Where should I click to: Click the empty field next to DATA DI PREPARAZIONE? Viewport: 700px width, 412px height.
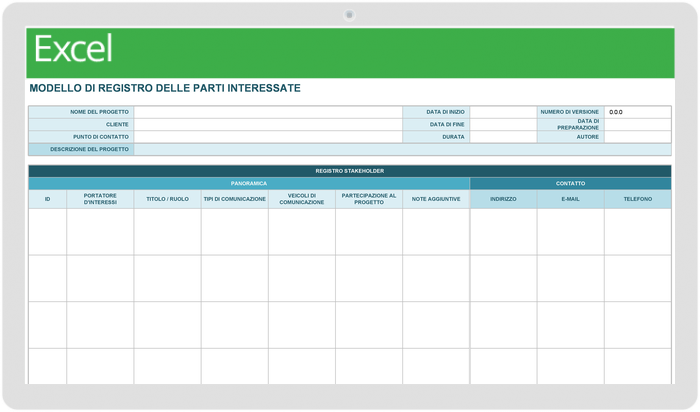638,125
